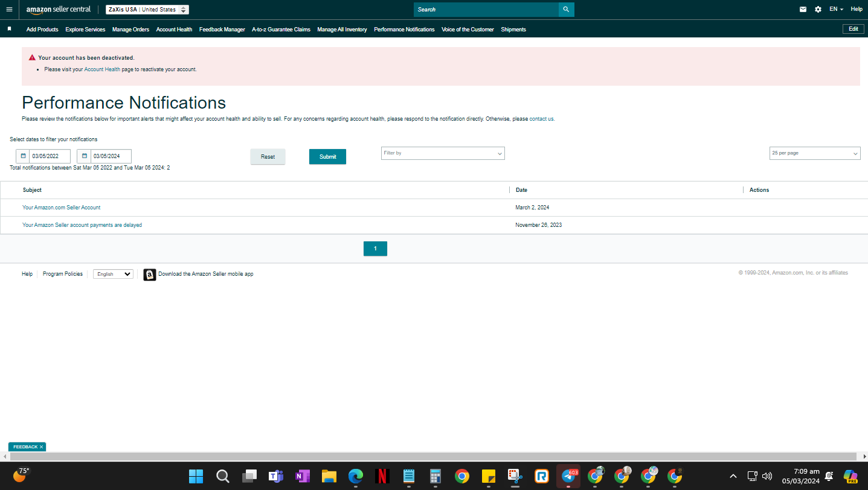This screenshot has height=490, width=868.
Task: Close the Feedback tab with the X
Action: click(41, 447)
